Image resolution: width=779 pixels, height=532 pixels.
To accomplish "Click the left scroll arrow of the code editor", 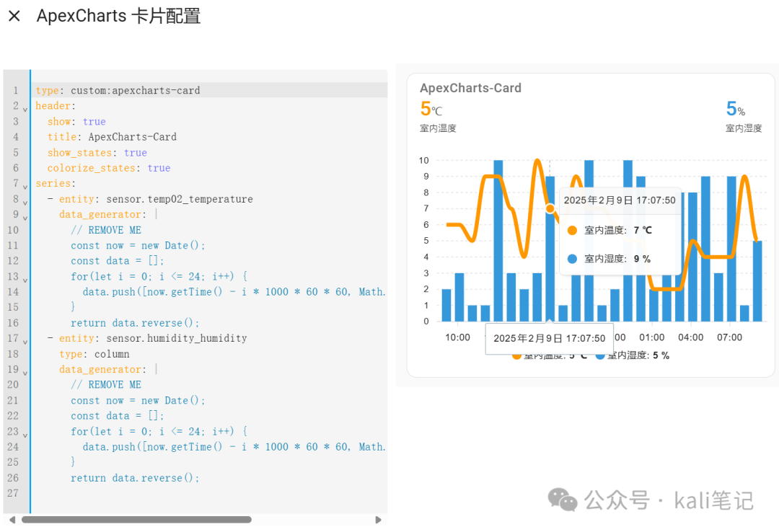I will [x=12, y=520].
